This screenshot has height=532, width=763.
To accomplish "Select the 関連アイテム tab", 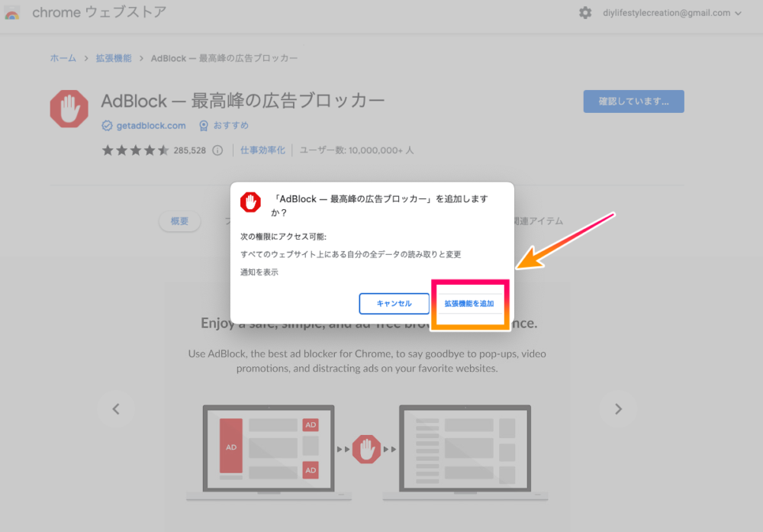I will tap(538, 221).
